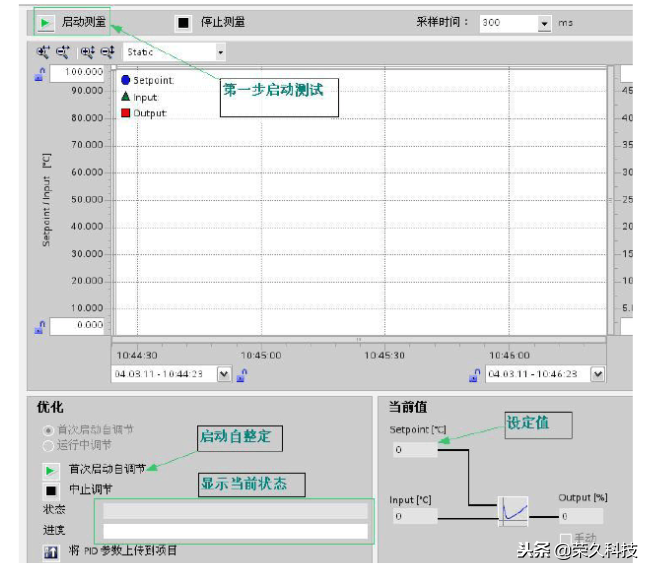
Task: Toggle the lock next to the start time
Action: pyautogui.click(x=242, y=374)
